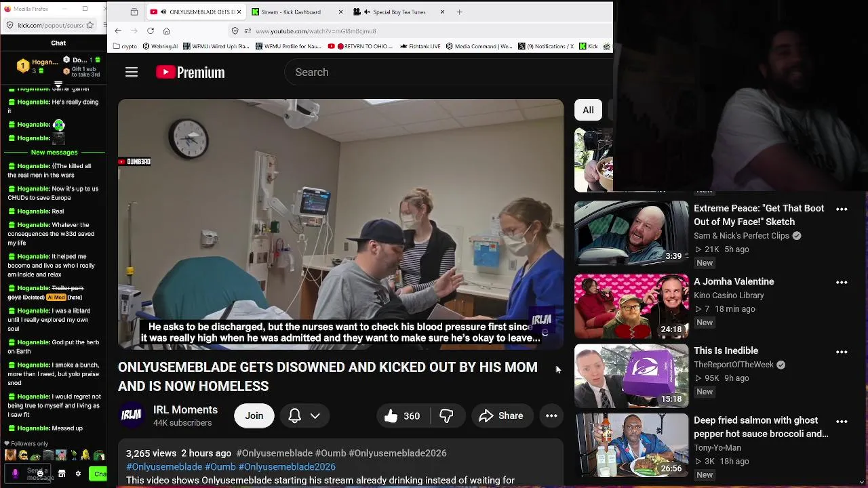The image size is (868, 488).
Task: Go to the browser home page
Action: (x=167, y=30)
